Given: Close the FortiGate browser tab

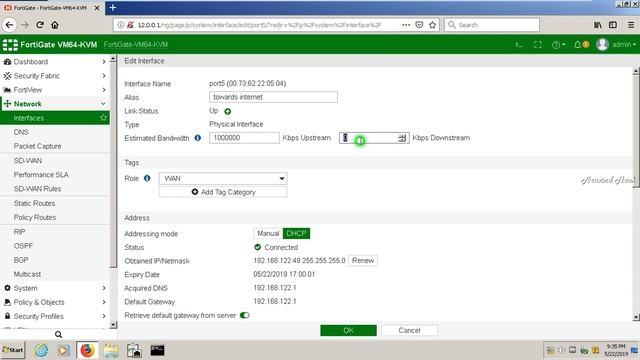Looking at the screenshot, I should (97, 8).
